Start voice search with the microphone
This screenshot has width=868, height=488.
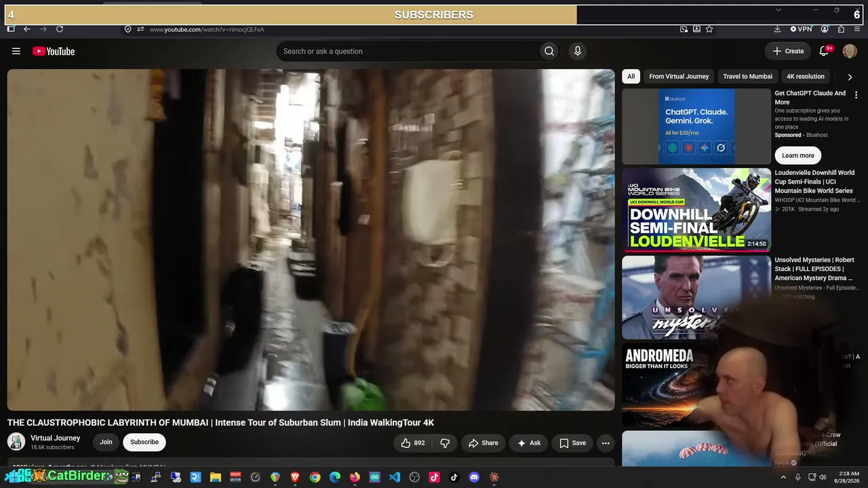coord(578,51)
